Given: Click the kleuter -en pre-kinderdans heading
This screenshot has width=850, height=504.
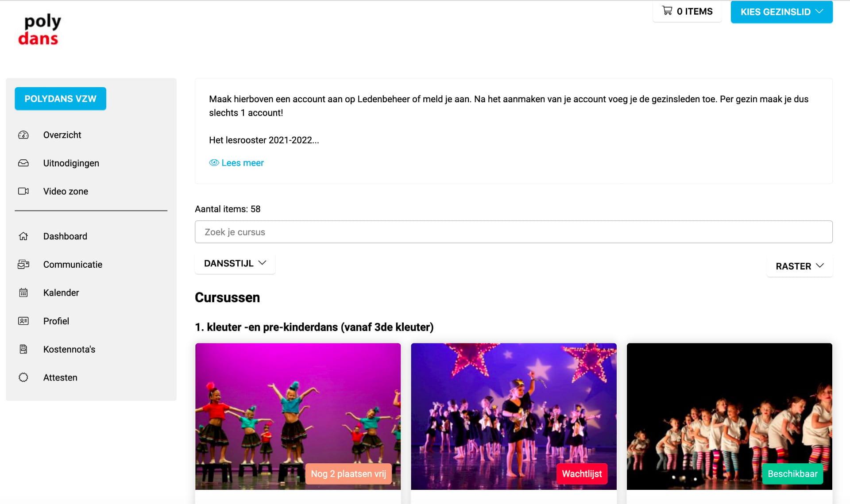Looking at the screenshot, I should click(x=314, y=327).
